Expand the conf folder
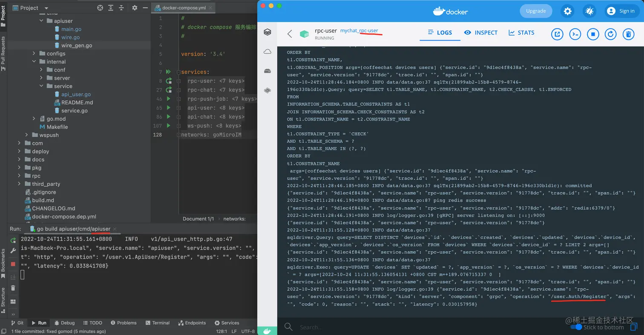644x335 pixels. tap(42, 70)
